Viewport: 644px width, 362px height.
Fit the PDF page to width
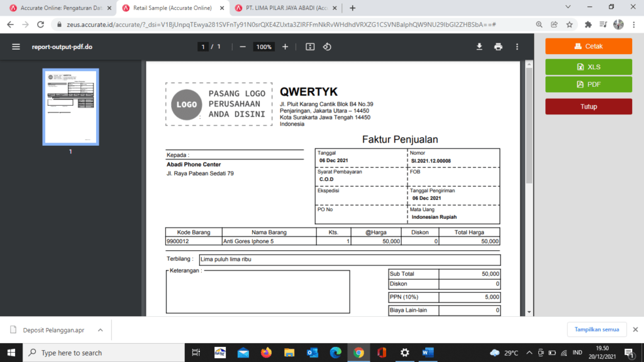click(310, 47)
